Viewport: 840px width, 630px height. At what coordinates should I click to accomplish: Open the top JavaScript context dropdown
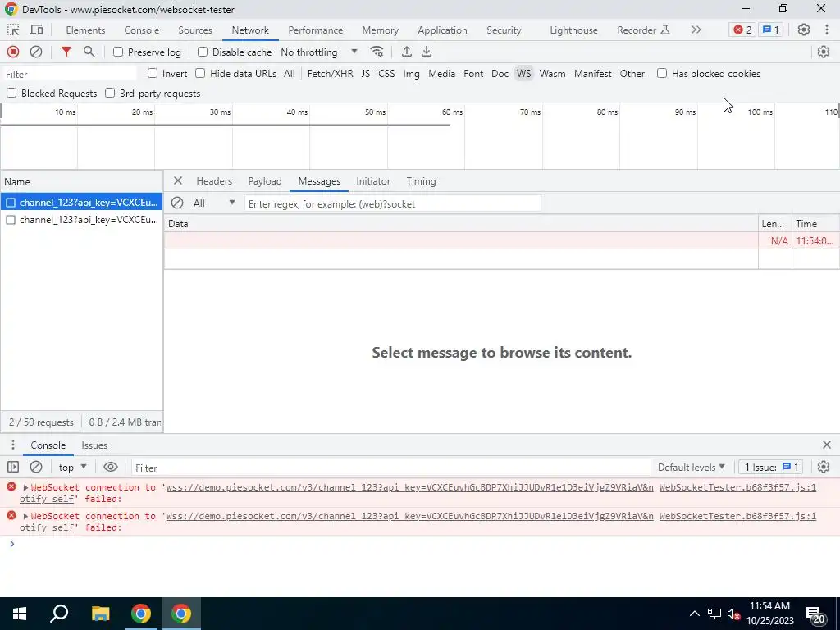pos(72,467)
